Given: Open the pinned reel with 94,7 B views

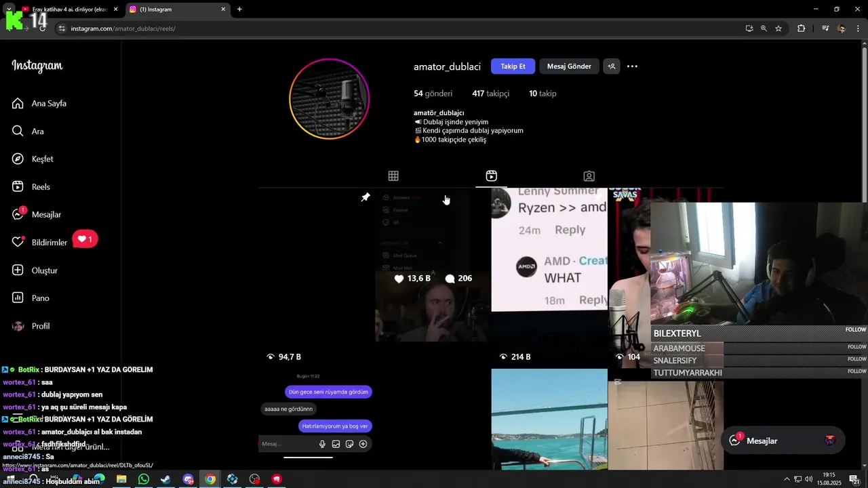Looking at the screenshot, I should (x=316, y=278).
